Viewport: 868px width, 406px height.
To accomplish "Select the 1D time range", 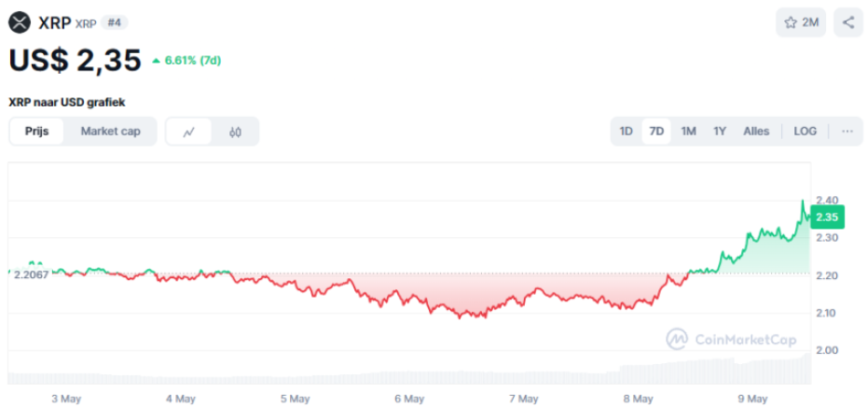I will click(627, 132).
